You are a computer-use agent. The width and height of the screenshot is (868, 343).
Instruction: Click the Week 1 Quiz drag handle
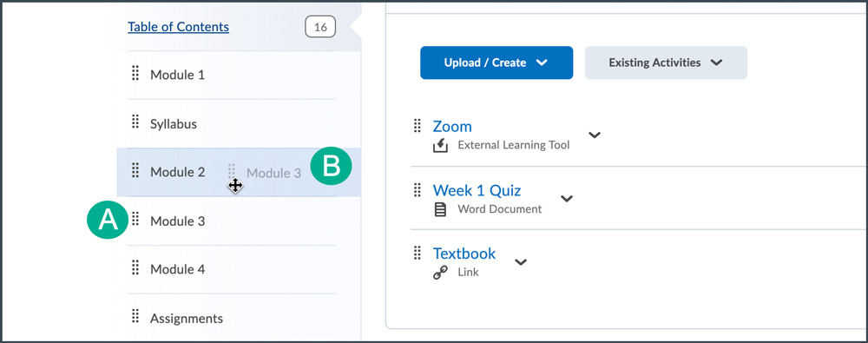tap(418, 190)
